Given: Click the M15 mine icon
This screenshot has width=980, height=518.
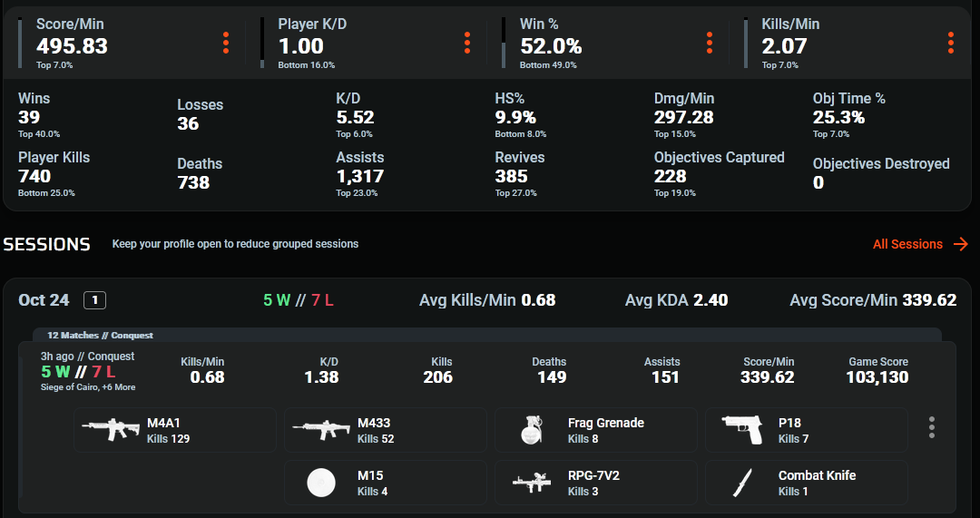Looking at the screenshot, I should pos(321,483).
